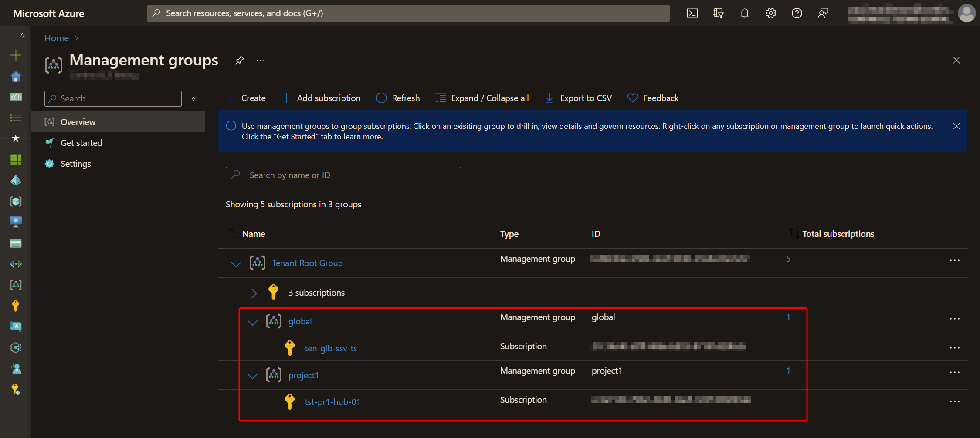Click Create in the toolbar
The width and height of the screenshot is (980, 438).
point(246,98)
